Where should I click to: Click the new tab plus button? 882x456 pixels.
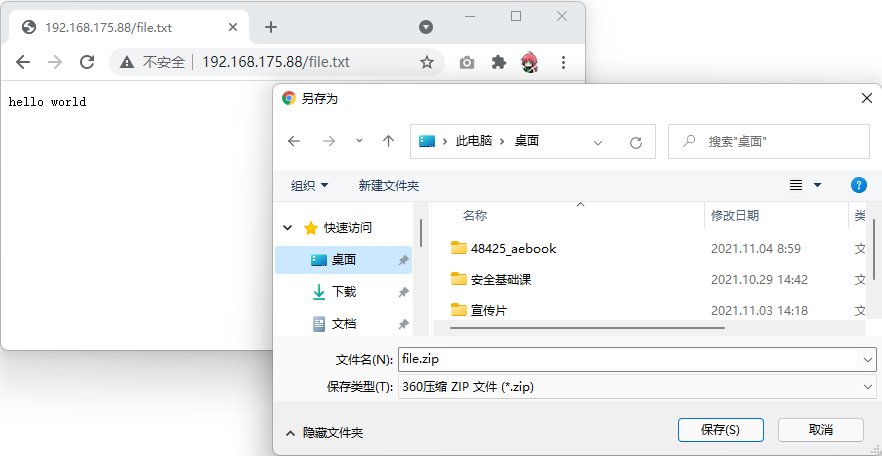[270, 27]
